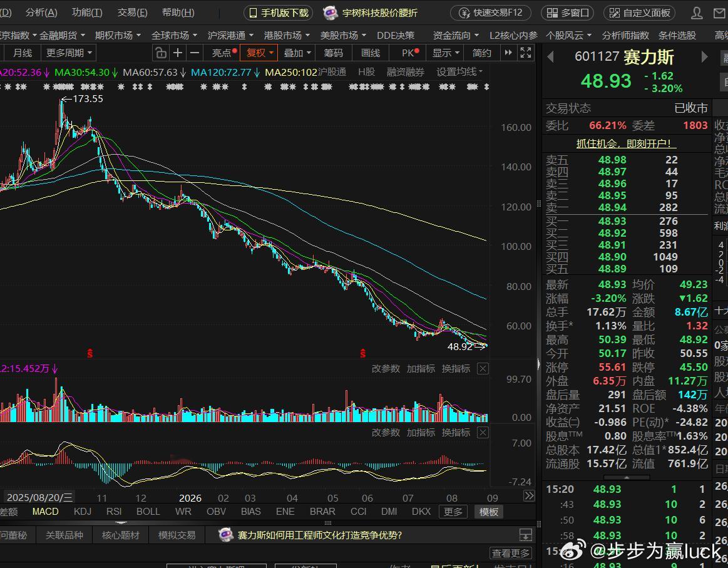
Task: Open 模拟交易 tab
Action: click(x=177, y=535)
